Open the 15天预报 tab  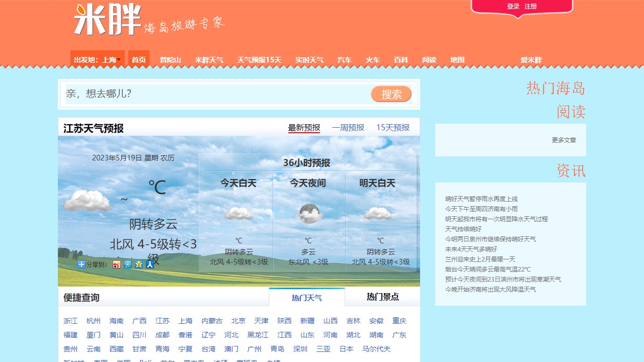tap(392, 128)
